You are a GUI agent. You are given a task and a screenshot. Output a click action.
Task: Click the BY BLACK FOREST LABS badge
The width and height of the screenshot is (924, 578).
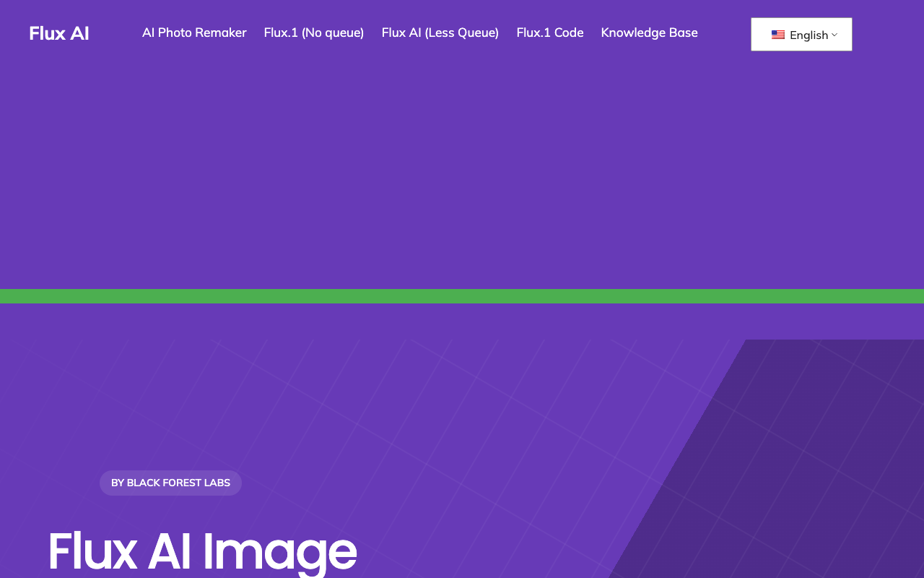click(x=170, y=483)
